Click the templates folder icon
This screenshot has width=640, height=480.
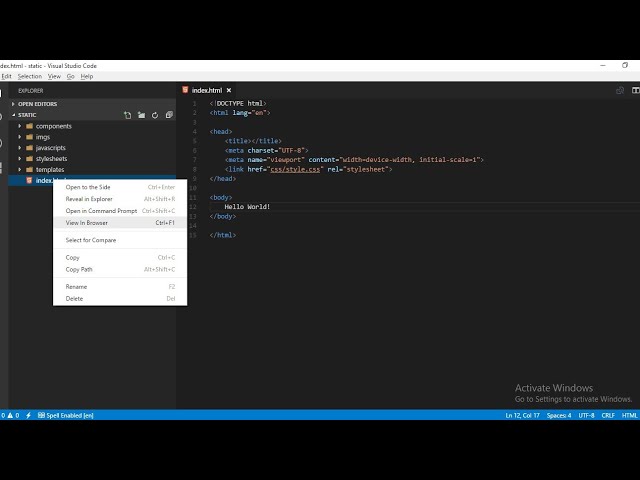(29, 169)
